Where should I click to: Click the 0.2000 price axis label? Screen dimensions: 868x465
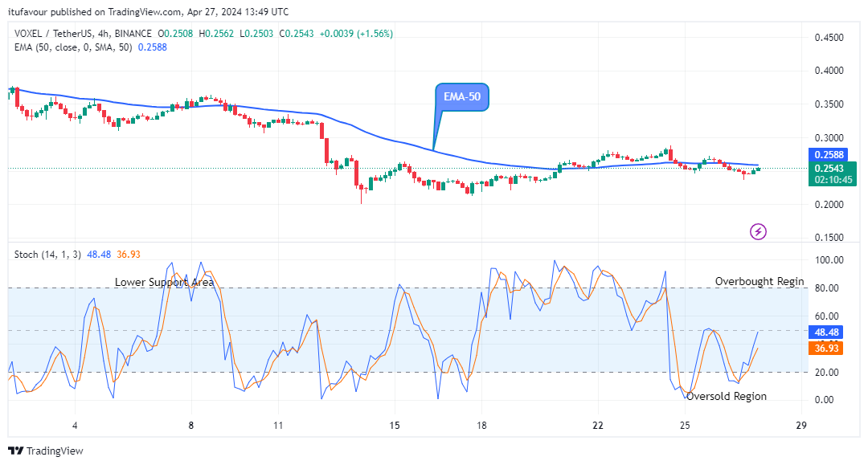point(829,205)
